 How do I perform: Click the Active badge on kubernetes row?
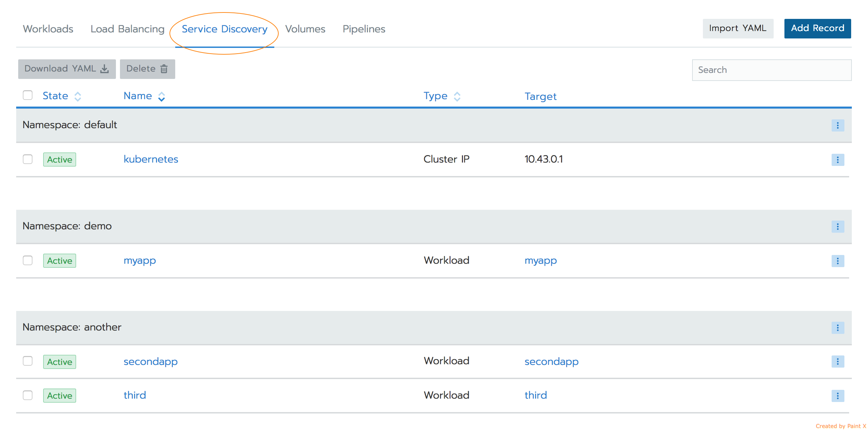[60, 160]
